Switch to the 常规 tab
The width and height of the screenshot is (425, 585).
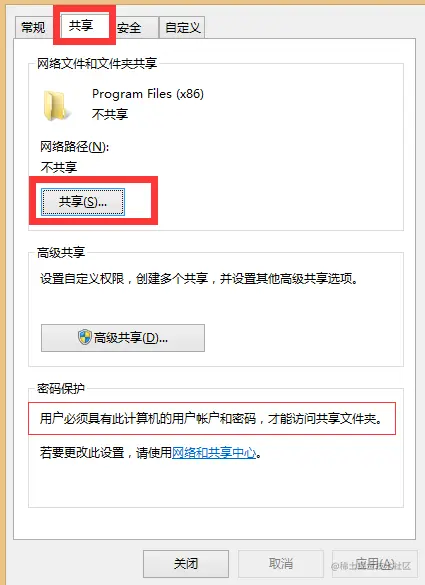pos(33,27)
